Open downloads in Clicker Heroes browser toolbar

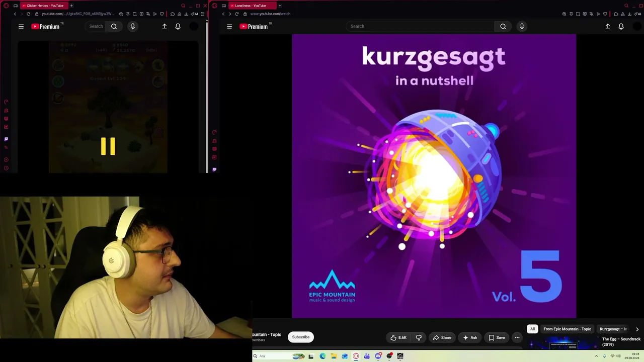pos(186,14)
